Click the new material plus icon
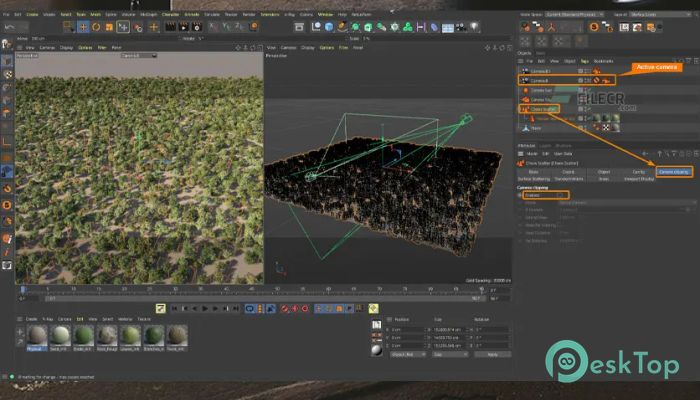 [20, 332]
